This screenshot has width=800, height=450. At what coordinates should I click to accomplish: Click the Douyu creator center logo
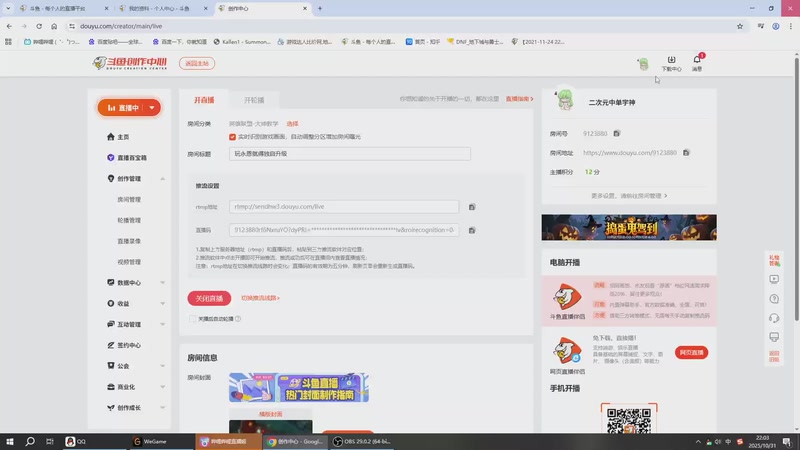tap(130, 63)
